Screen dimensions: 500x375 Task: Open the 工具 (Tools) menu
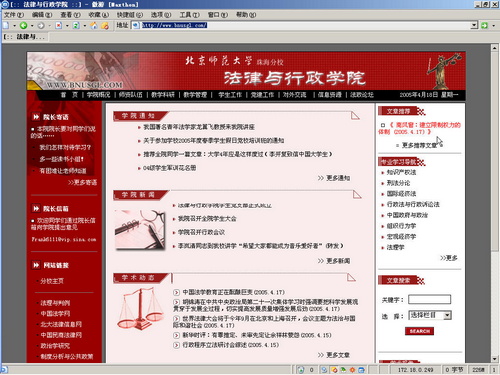point(189,15)
